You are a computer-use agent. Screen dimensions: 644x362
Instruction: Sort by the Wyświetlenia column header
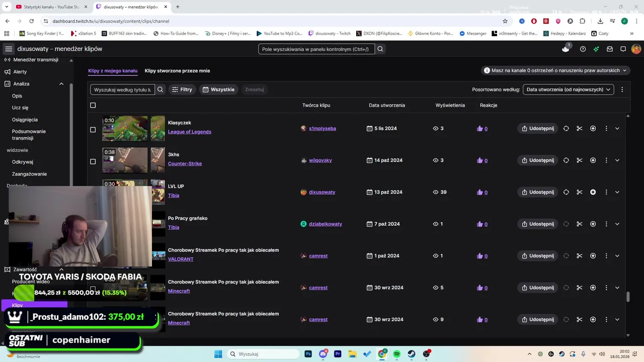point(450,105)
